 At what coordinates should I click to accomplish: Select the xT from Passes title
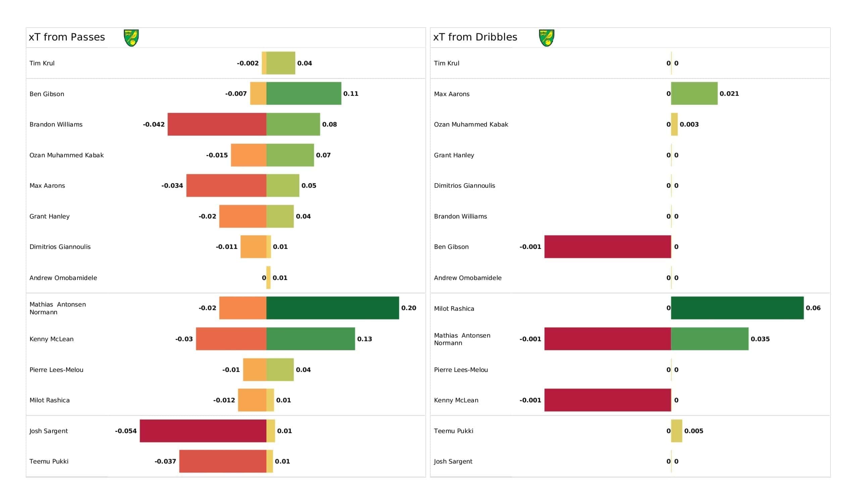point(67,37)
